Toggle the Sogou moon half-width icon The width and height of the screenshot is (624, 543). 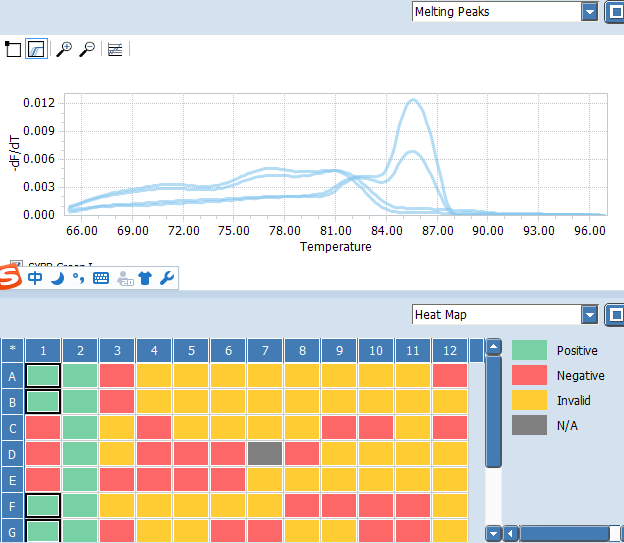(58, 278)
